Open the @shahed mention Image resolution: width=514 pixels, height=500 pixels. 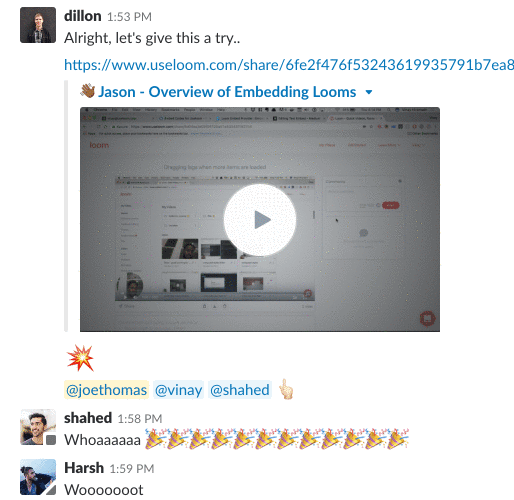click(x=240, y=390)
